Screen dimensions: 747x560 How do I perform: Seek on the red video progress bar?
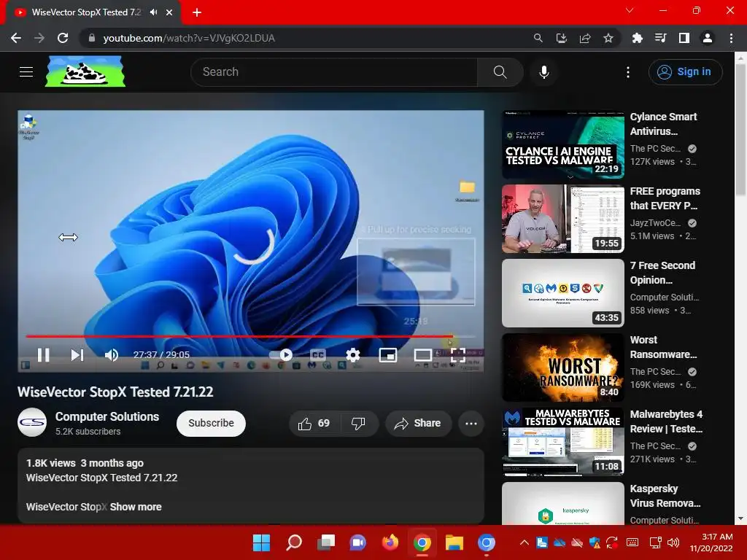(250, 336)
